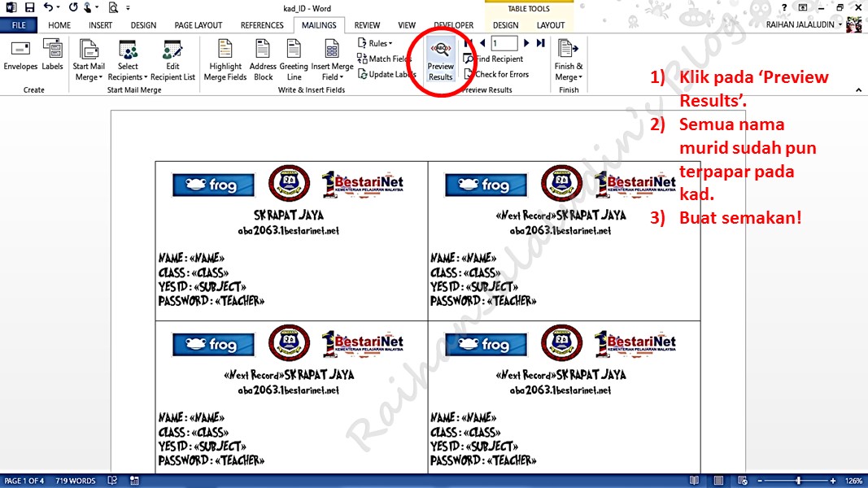This screenshot has height=488, width=868.
Task: Click the Labels icon
Action: pos(51,57)
